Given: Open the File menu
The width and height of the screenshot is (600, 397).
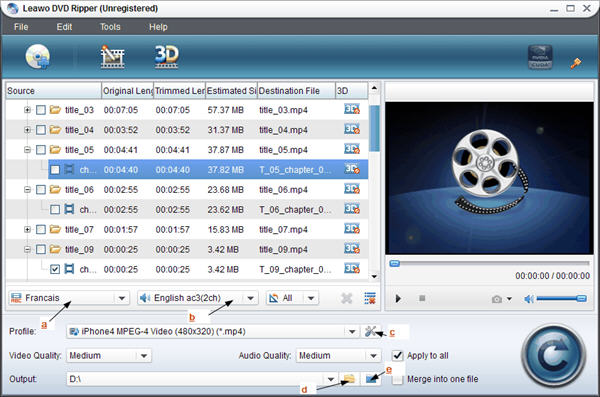Looking at the screenshot, I should pos(21,27).
